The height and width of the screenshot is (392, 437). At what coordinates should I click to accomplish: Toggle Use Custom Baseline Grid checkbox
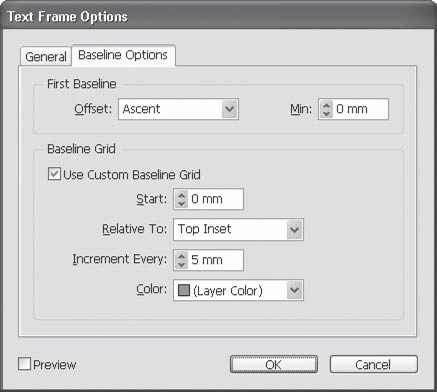54,174
